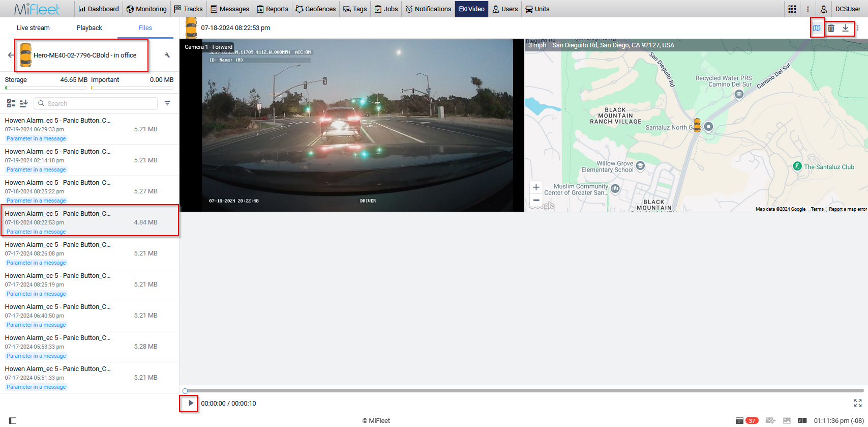This screenshot has width=868, height=427.
Task: Toggle the split-panel layout icon
Action: (802, 420)
